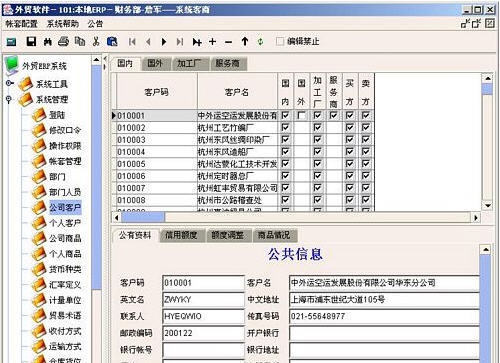Open 货币种类 item in tree
Image resolution: width=500 pixels, height=363 pixels.
(x=65, y=269)
